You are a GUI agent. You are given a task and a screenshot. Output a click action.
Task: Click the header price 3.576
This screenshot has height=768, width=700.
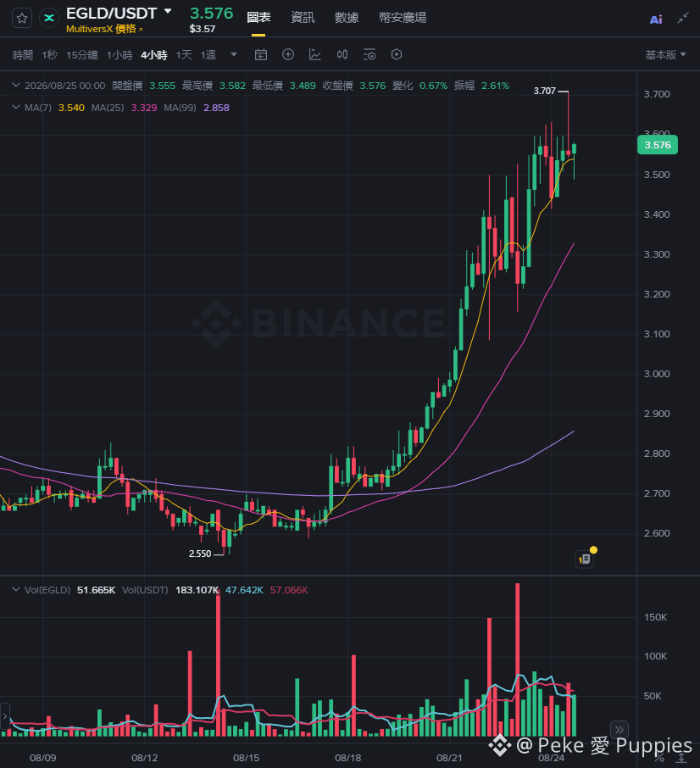[212, 14]
